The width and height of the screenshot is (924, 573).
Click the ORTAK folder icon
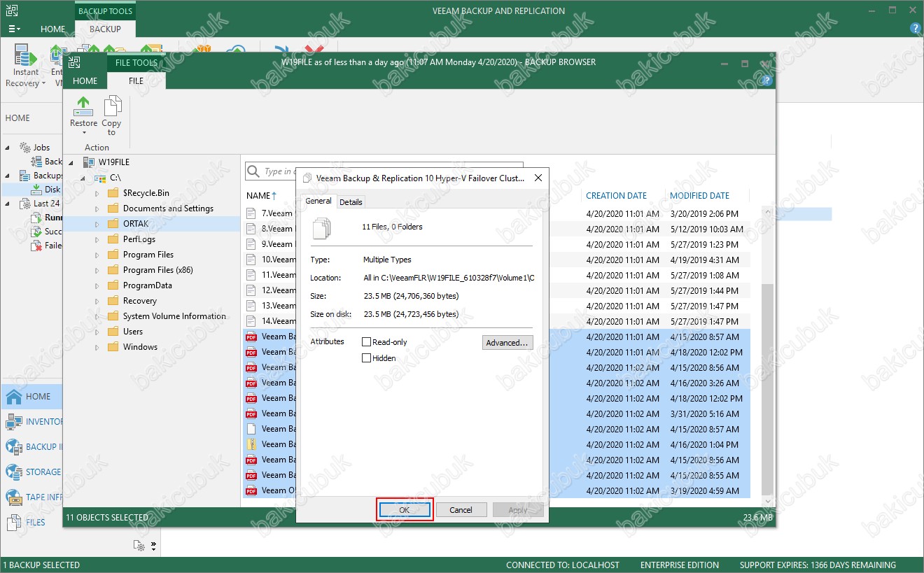pos(113,224)
